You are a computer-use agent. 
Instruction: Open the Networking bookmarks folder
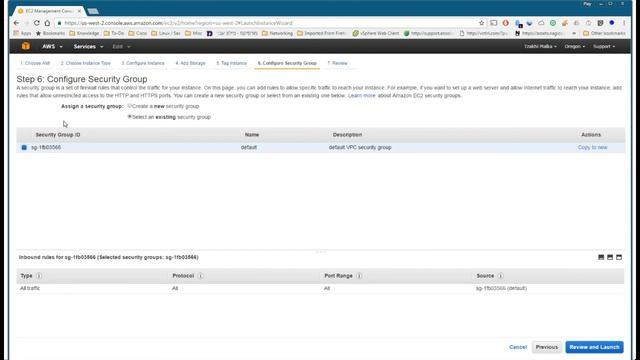(277, 33)
